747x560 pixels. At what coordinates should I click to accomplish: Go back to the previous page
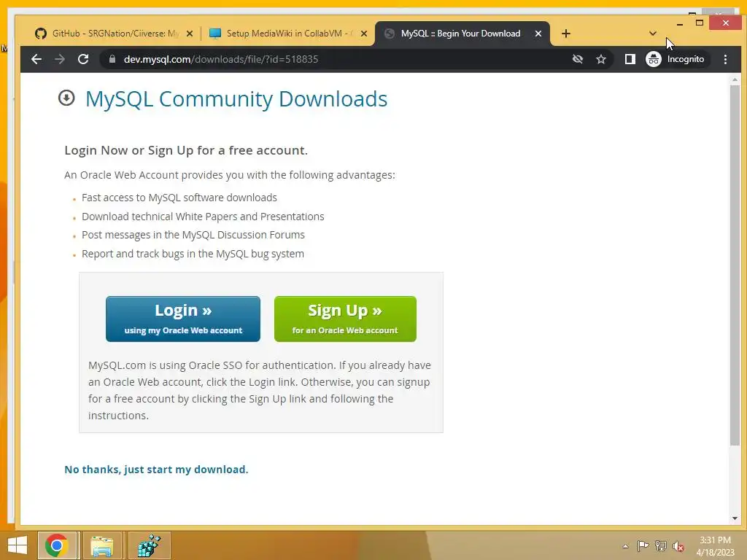(36, 59)
